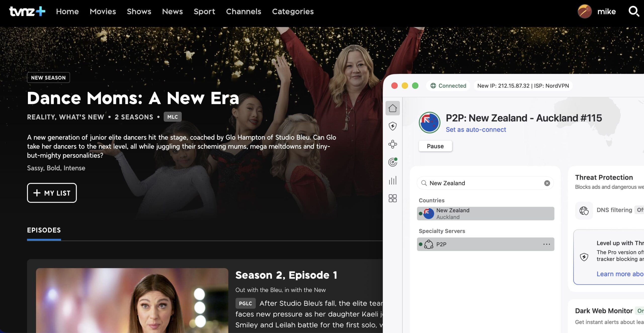Open Meshnet via the nodes icon

[393, 144]
